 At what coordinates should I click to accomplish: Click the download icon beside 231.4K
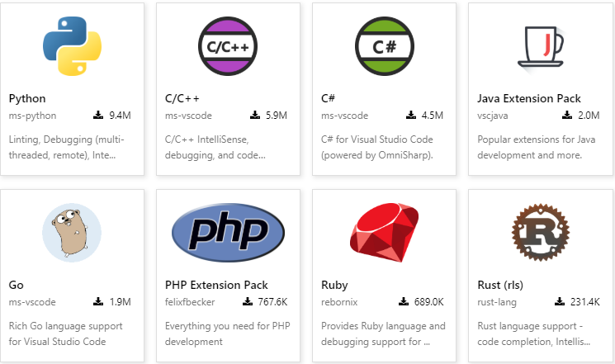pos(560,301)
